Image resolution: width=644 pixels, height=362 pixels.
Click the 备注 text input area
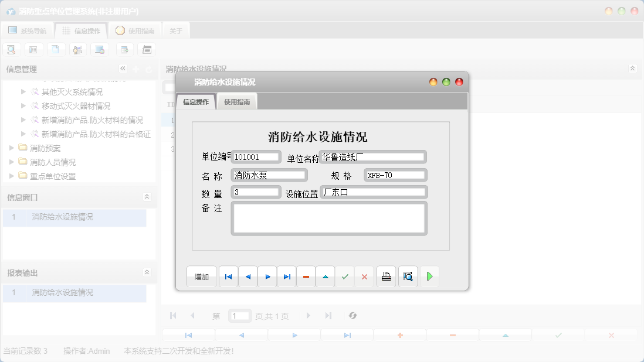328,217
